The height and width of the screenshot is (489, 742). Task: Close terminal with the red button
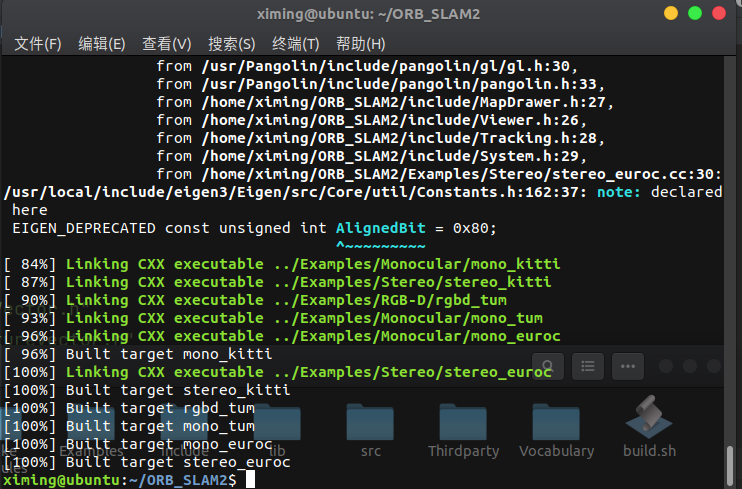click(x=719, y=13)
